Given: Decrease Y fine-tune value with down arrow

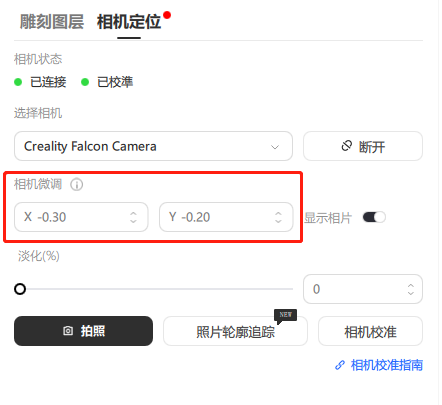Looking at the screenshot, I should (x=278, y=221).
